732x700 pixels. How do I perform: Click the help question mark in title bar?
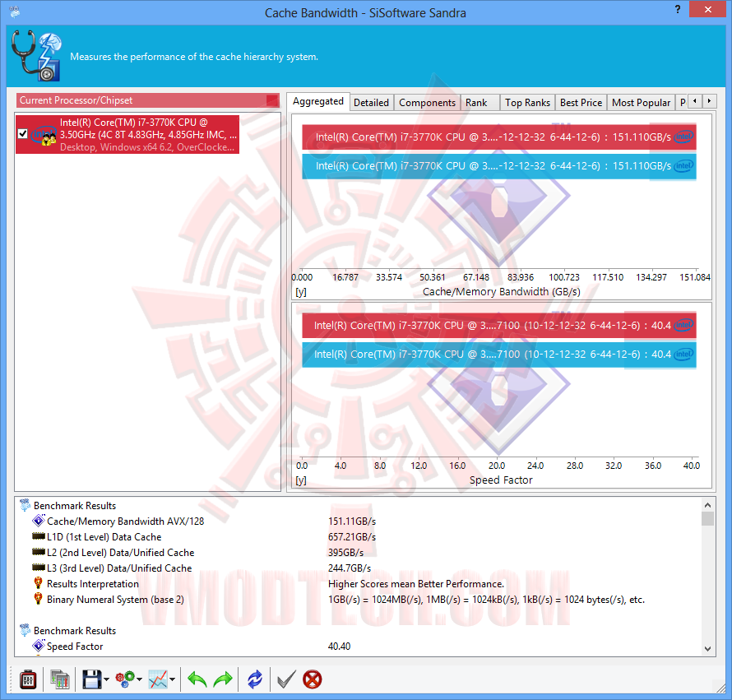678,9
